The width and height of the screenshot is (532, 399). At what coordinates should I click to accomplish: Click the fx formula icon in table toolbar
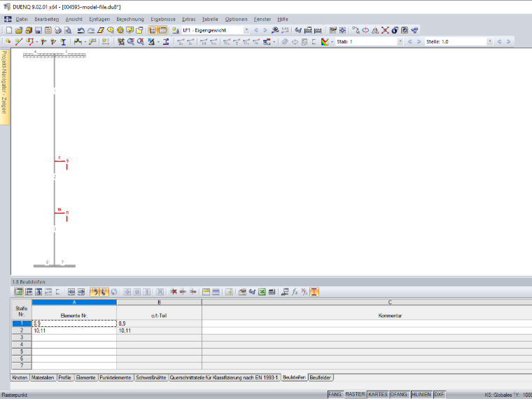[x=295, y=292]
